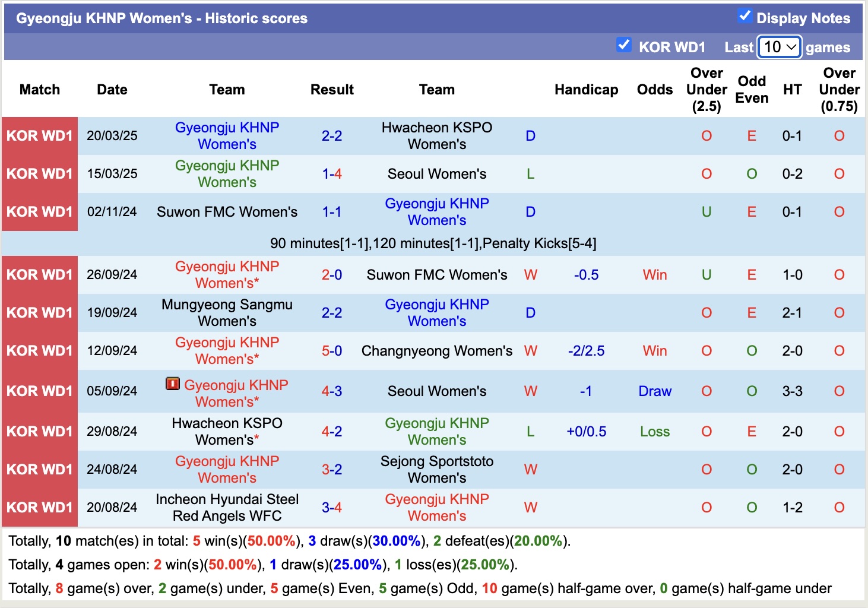The height and width of the screenshot is (608, 868).
Task: Click the Win odds in the 26/09/24 row
Action: pyautogui.click(x=654, y=274)
